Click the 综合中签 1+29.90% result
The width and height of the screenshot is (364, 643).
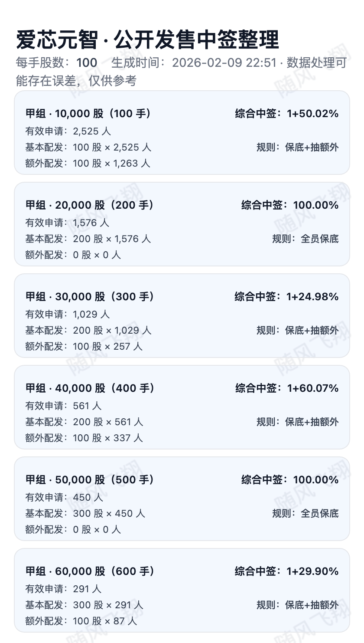point(286,571)
